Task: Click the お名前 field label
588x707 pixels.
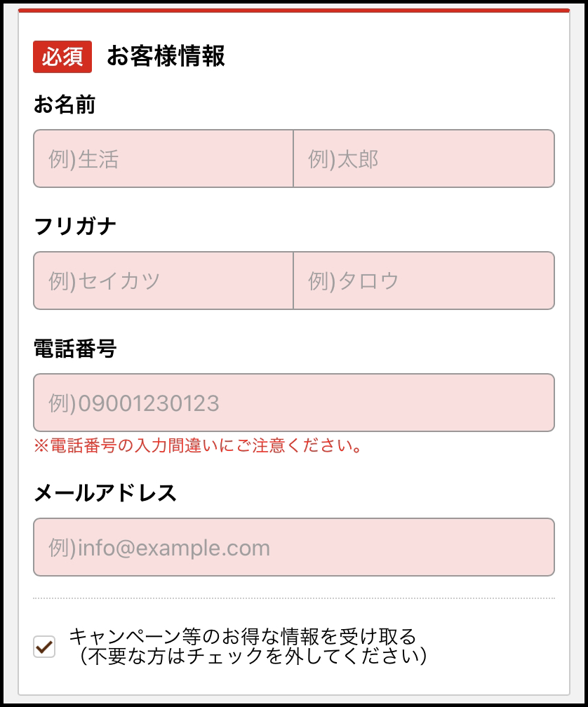Action: [65, 105]
